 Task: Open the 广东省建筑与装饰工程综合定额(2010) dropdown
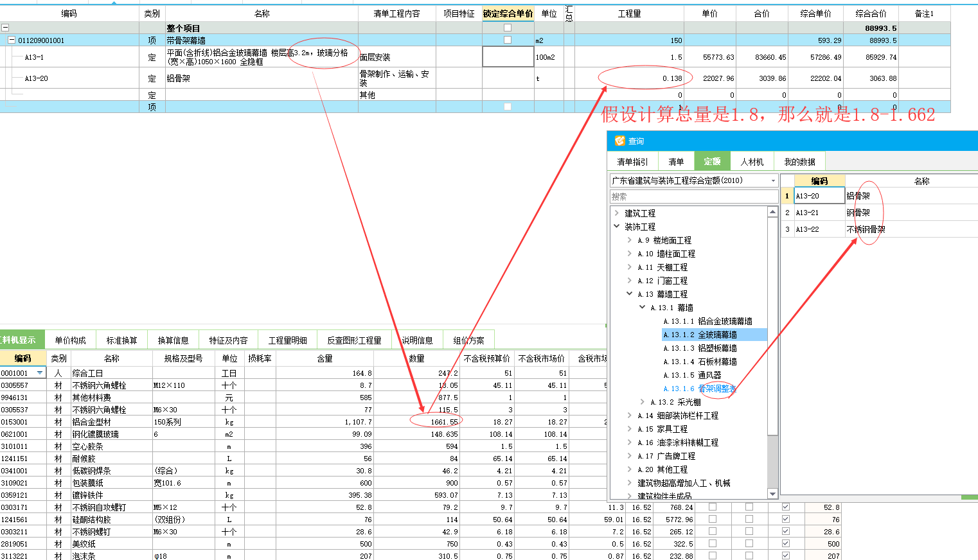772,180
